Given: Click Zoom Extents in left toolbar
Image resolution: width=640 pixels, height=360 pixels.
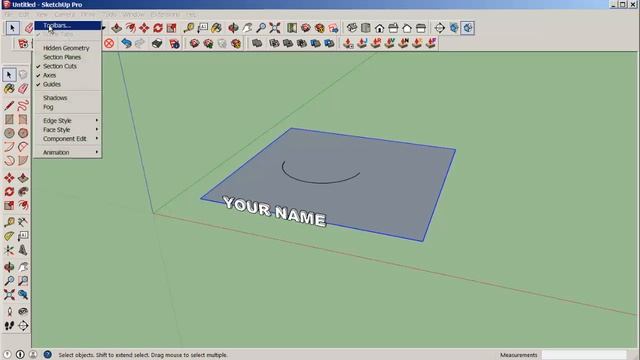Looking at the screenshot, I should 9,294.
